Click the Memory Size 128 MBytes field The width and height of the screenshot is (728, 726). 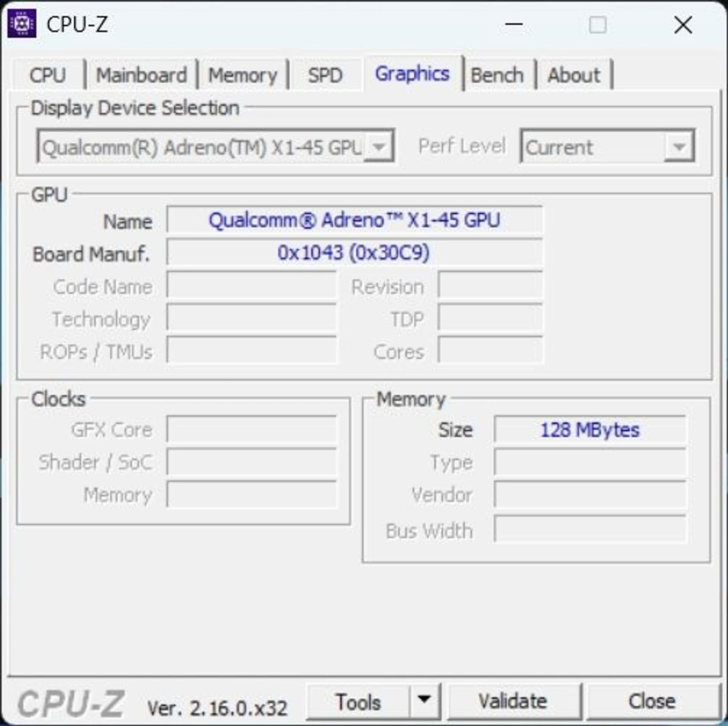[590, 430]
